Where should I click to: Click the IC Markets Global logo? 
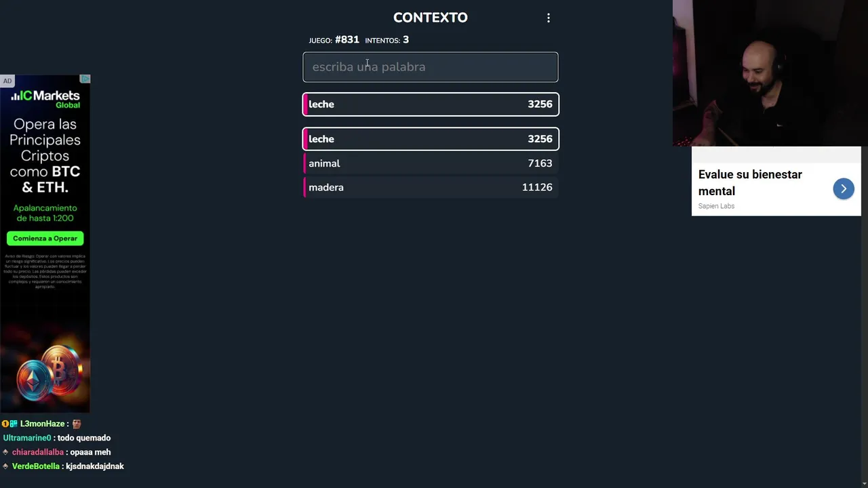45,99
